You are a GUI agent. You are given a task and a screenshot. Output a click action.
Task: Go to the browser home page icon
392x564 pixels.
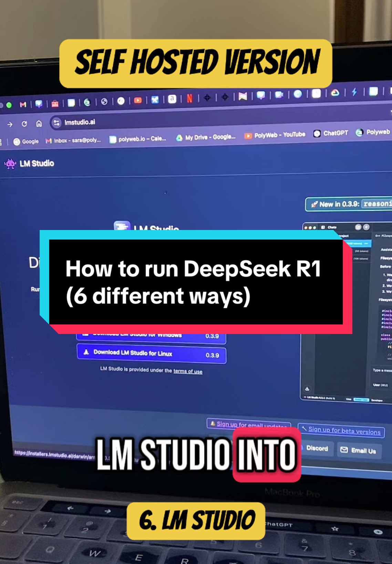tap(39, 123)
